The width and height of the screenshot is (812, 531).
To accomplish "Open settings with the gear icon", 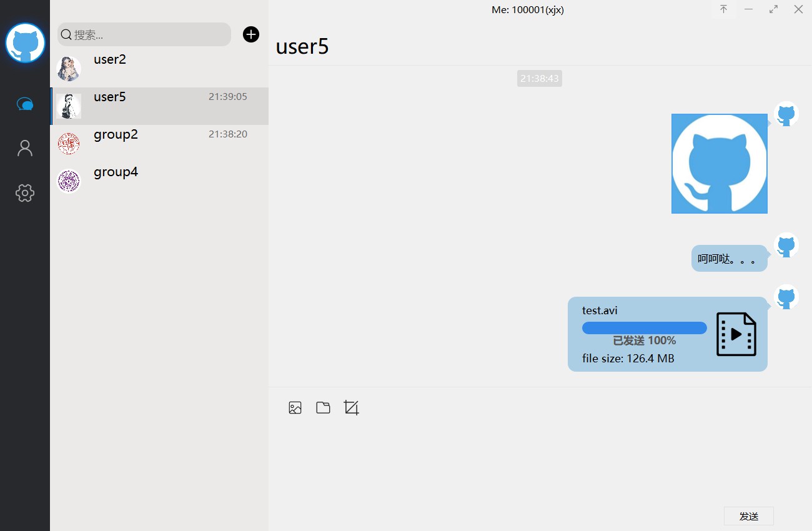I will 25,192.
